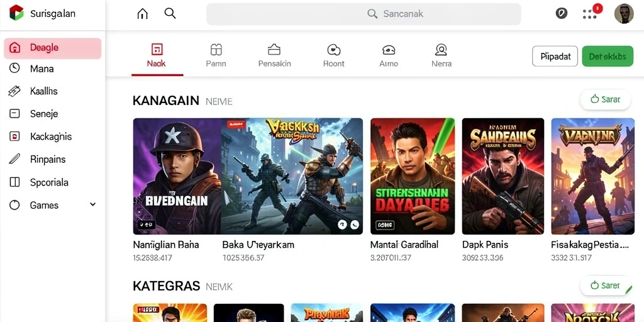Click the Kackagnis sidebar icon
This screenshot has height=322, width=644.
click(14, 136)
